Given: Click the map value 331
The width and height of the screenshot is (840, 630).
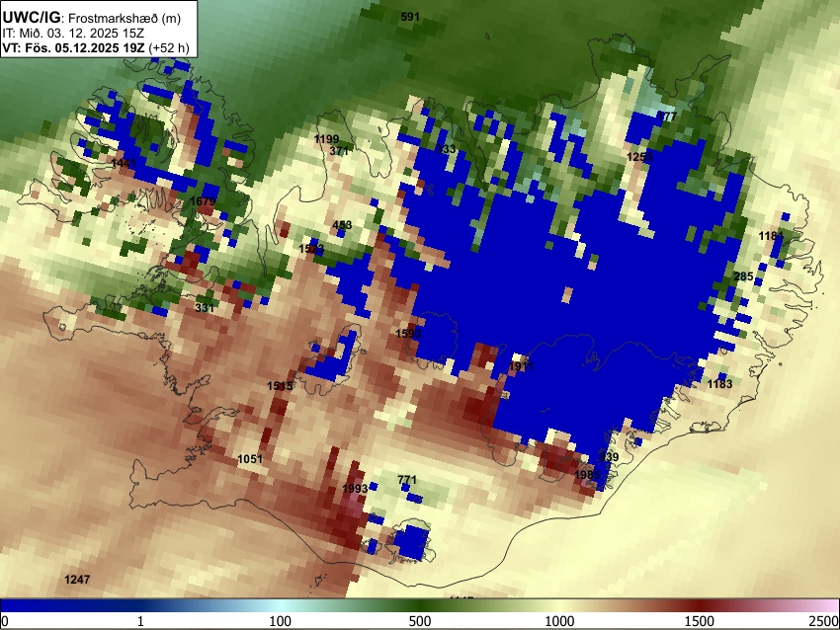Looking at the screenshot, I should (205, 308).
